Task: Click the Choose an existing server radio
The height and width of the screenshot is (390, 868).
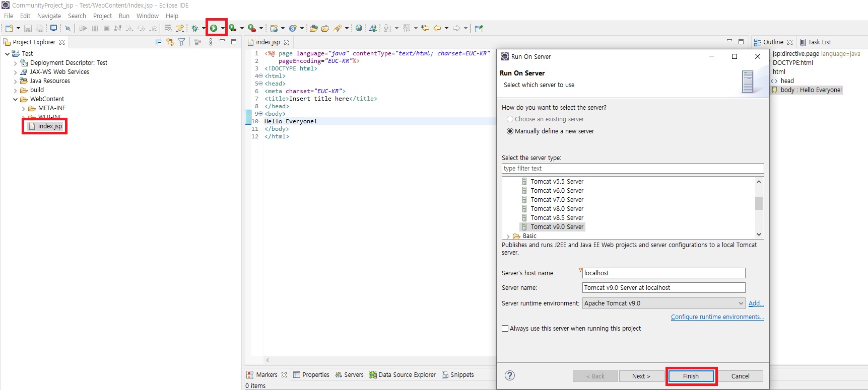Action: pyautogui.click(x=510, y=119)
